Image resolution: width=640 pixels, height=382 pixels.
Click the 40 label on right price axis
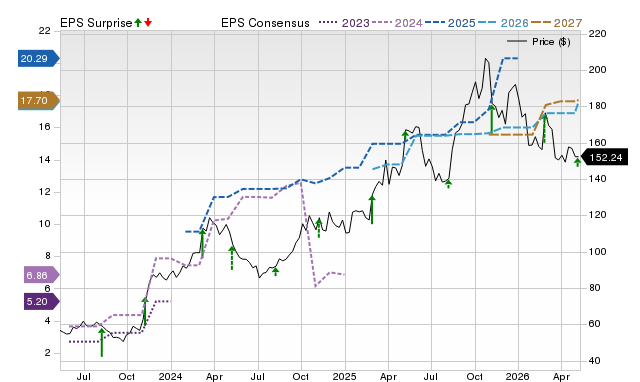594,361
